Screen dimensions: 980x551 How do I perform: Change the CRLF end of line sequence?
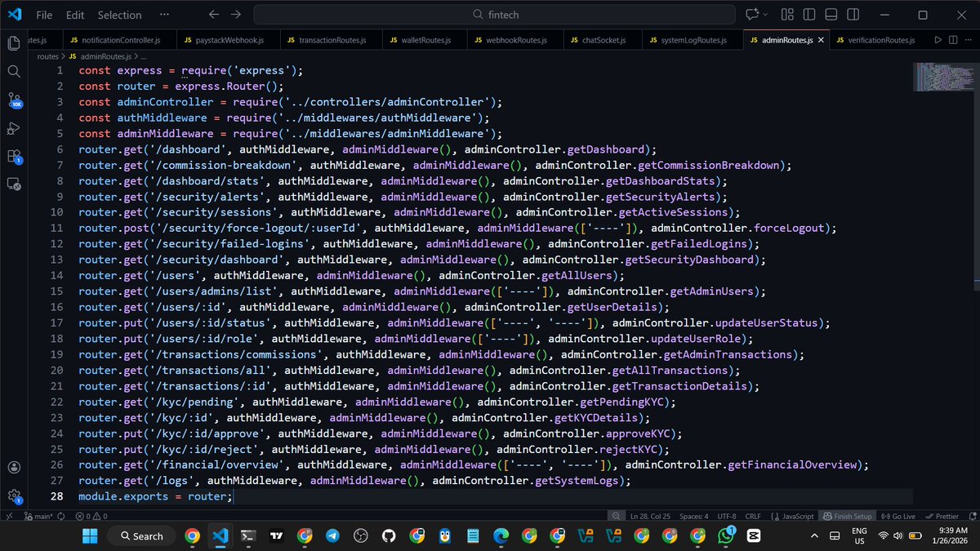coord(754,516)
